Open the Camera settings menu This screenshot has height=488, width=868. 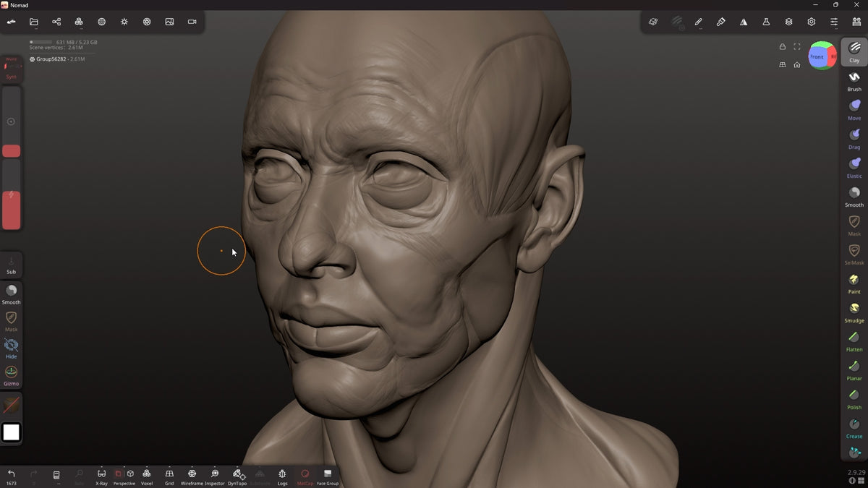coord(192,22)
